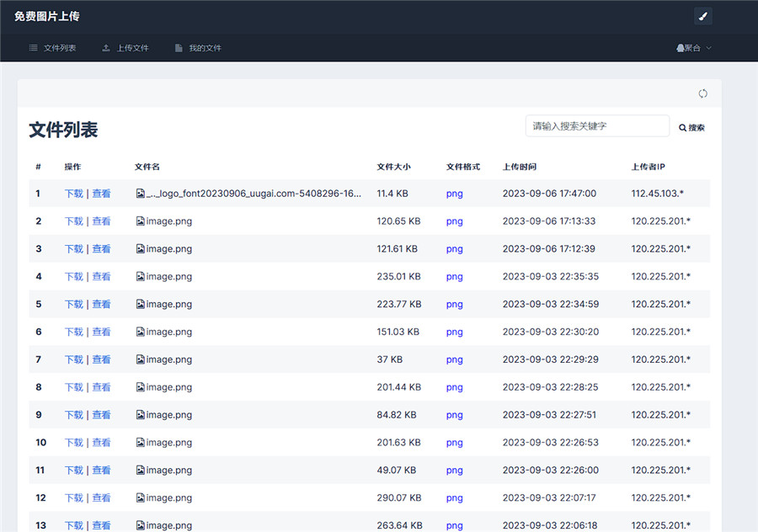Go to the 上传文件 menu tab
The height and width of the screenshot is (532, 758).
click(125, 48)
